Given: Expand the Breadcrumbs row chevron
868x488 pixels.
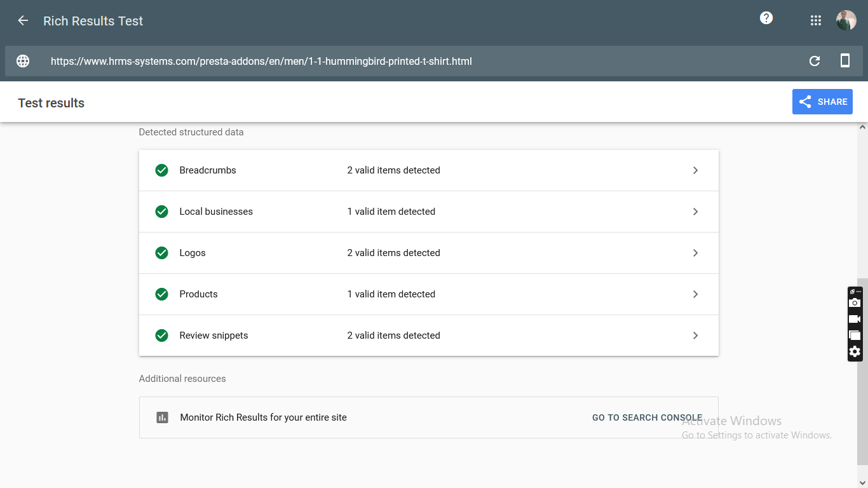Looking at the screenshot, I should [695, 170].
